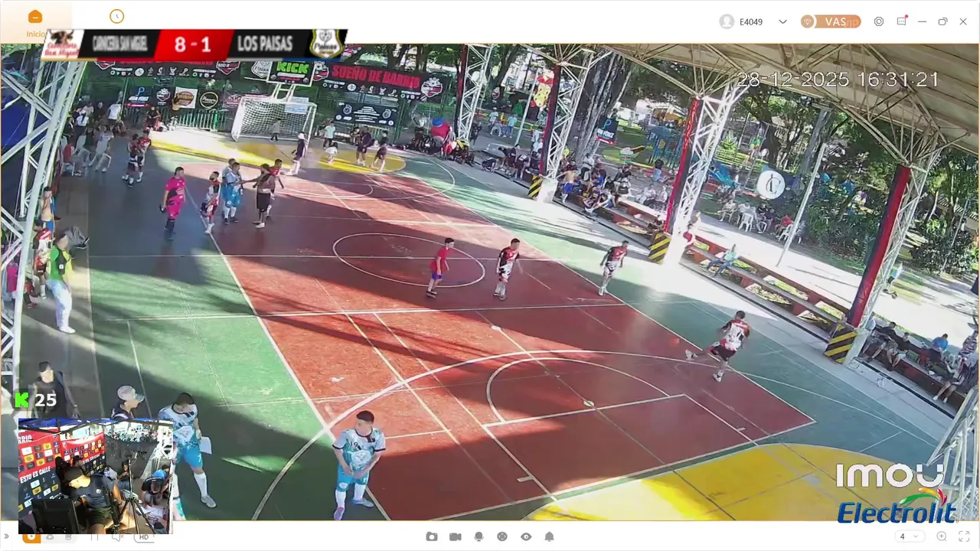The image size is (980, 551).
Task: Take a snapshot with the camera icon
Action: pyautogui.click(x=432, y=536)
